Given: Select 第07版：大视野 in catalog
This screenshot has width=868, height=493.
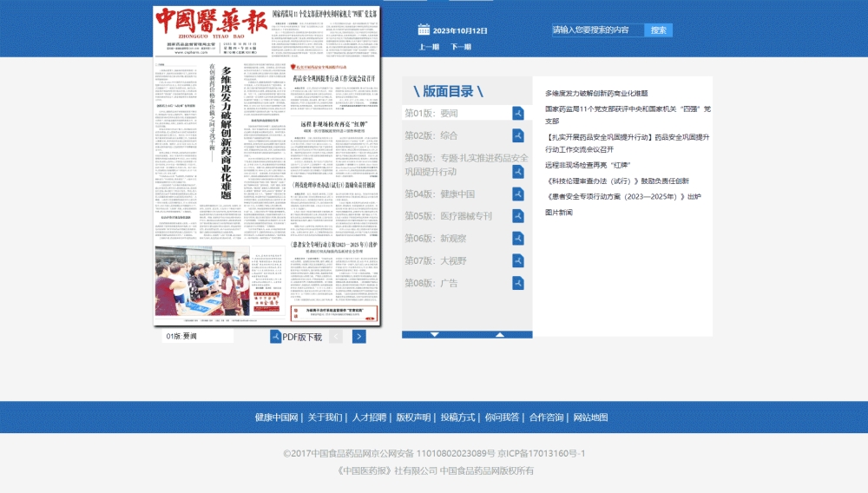Looking at the screenshot, I should pos(436,260).
